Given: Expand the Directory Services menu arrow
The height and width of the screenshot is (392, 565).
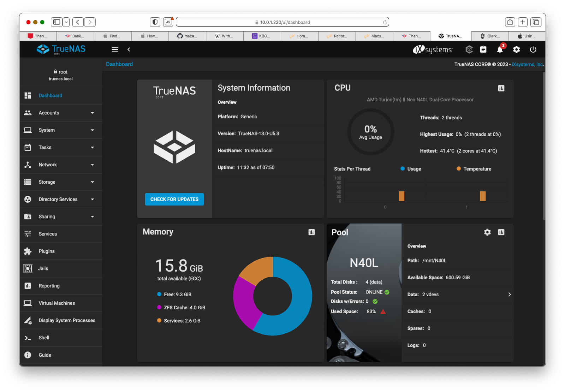Looking at the screenshot, I should point(93,200).
